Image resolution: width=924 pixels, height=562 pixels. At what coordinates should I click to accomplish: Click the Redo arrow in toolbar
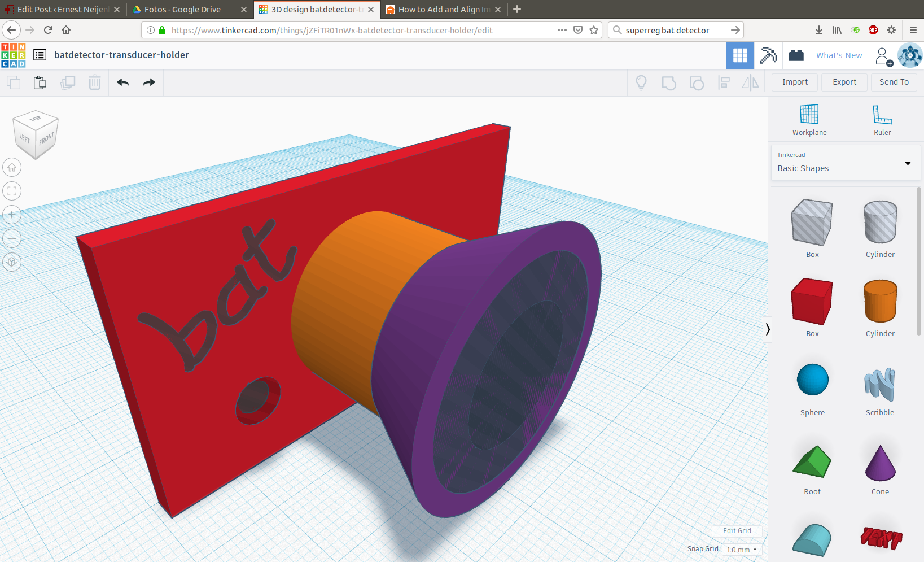[x=149, y=83]
